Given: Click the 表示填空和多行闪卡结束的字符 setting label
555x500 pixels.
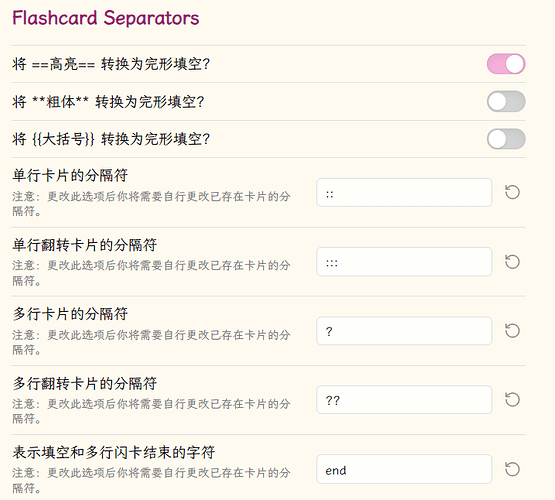Looking at the screenshot, I should tap(114, 452).
